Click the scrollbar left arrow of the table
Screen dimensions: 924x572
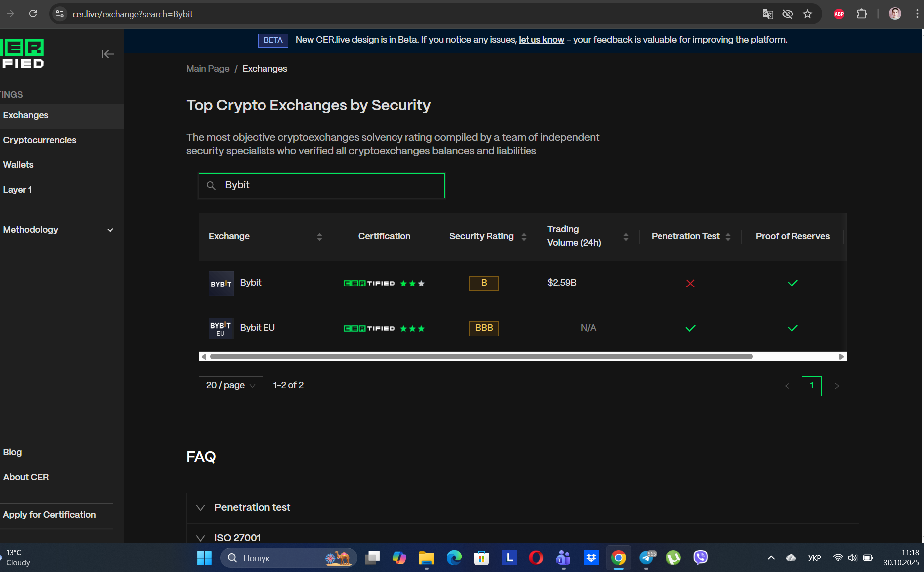point(204,357)
